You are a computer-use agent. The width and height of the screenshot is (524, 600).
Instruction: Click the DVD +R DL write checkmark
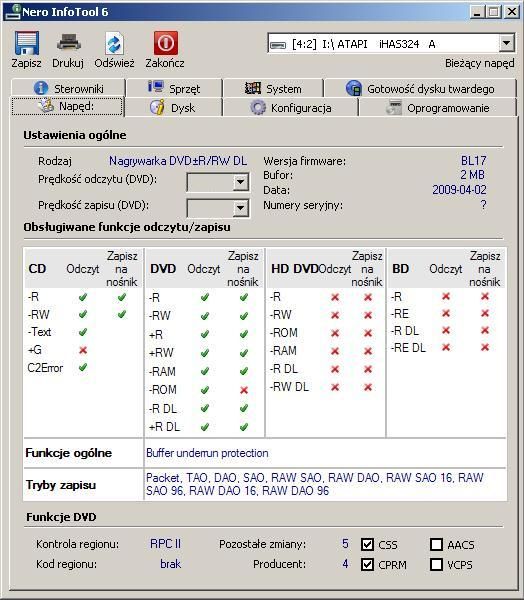click(244, 427)
